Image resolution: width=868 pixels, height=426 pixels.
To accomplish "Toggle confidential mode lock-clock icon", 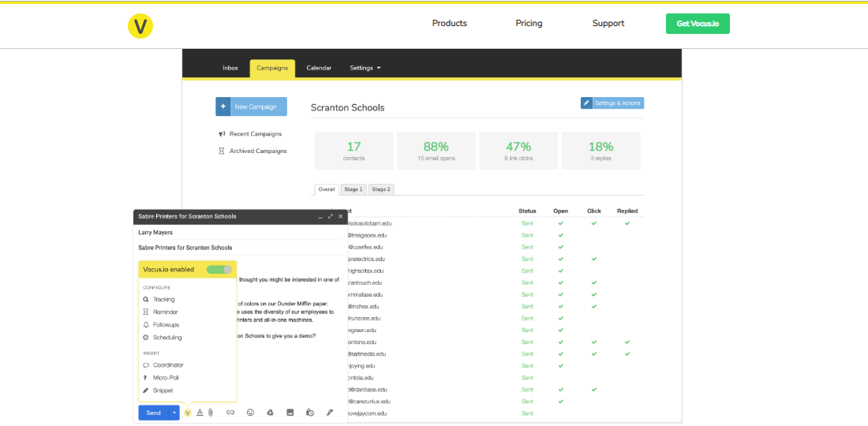I will [x=310, y=412].
